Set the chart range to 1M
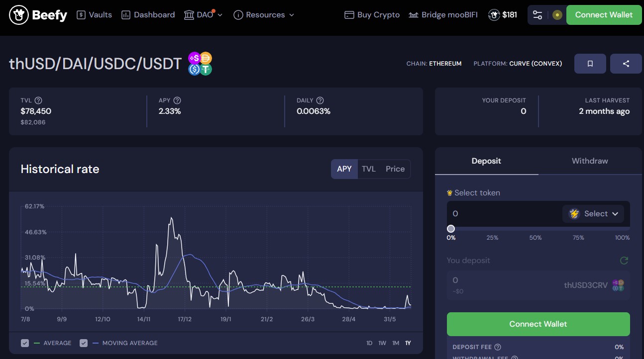This screenshot has width=644, height=359. pyautogui.click(x=396, y=343)
